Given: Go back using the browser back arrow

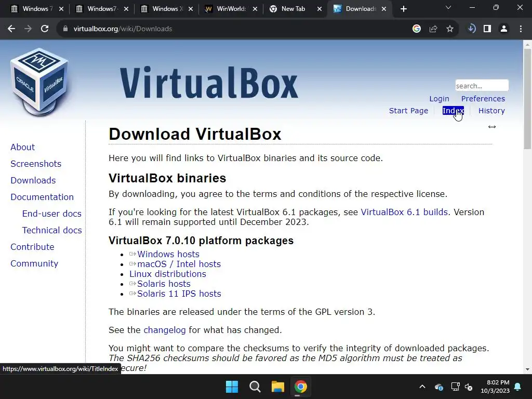Looking at the screenshot, I should click(11, 29).
